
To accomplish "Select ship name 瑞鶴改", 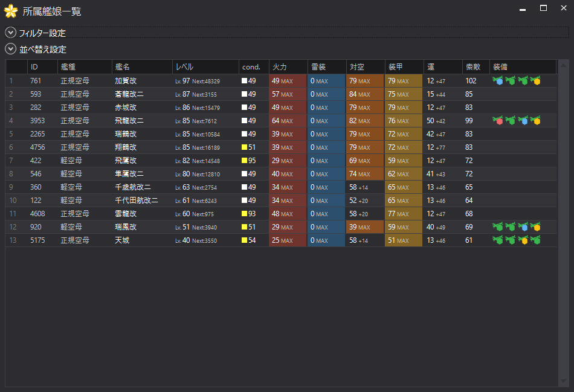I will click(126, 134).
